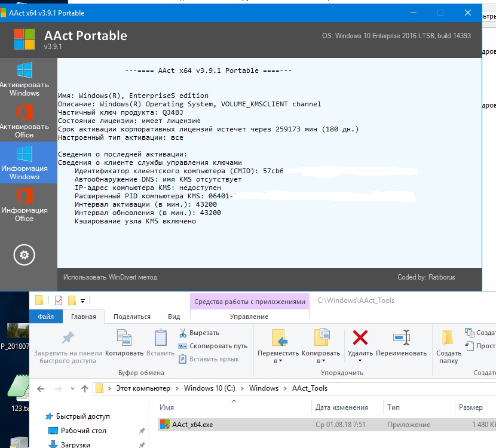496x448 pixels.
Task: Click the pin icon next to Рабочий стол
Action: [142, 431]
